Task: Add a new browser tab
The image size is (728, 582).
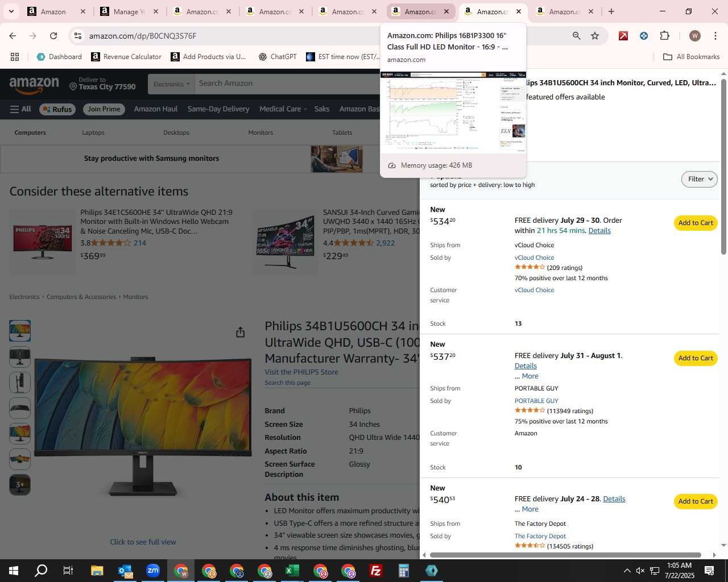Action: point(611,11)
